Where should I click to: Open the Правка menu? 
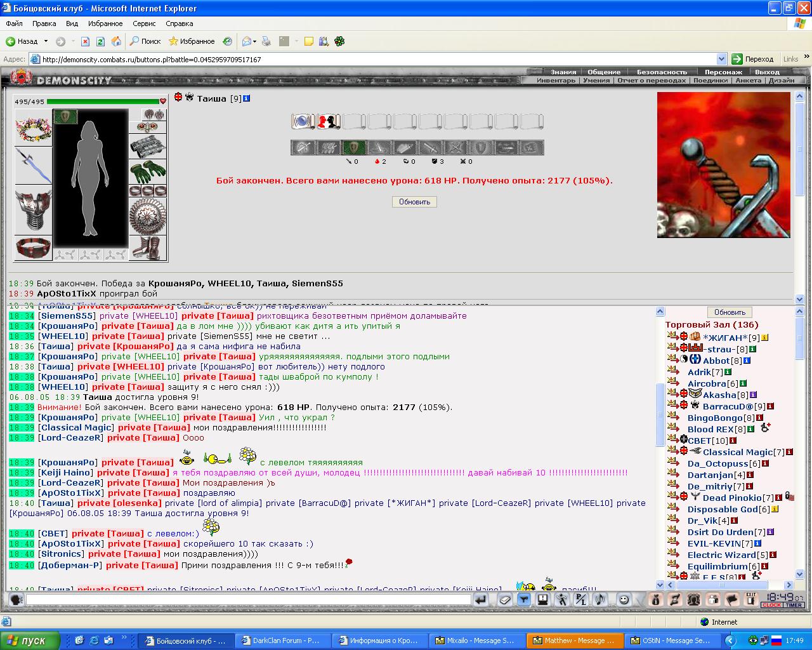point(44,23)
